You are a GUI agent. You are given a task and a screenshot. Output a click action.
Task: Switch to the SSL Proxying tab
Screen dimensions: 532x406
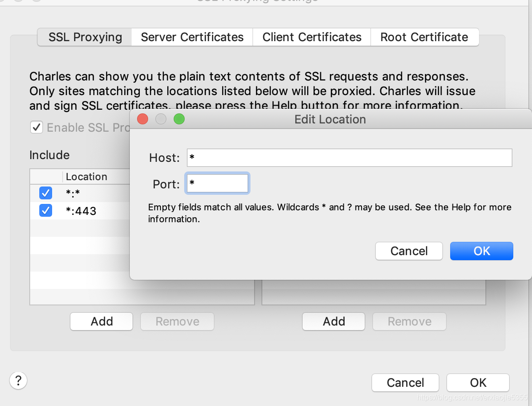click(x=85, y=37)
